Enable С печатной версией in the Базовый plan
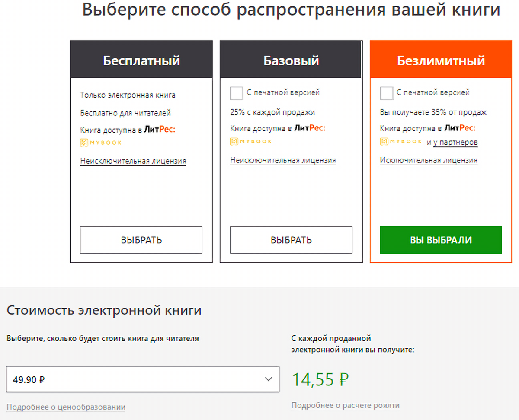The height and width of the screenshot is (420, 519). coord(237,92)
